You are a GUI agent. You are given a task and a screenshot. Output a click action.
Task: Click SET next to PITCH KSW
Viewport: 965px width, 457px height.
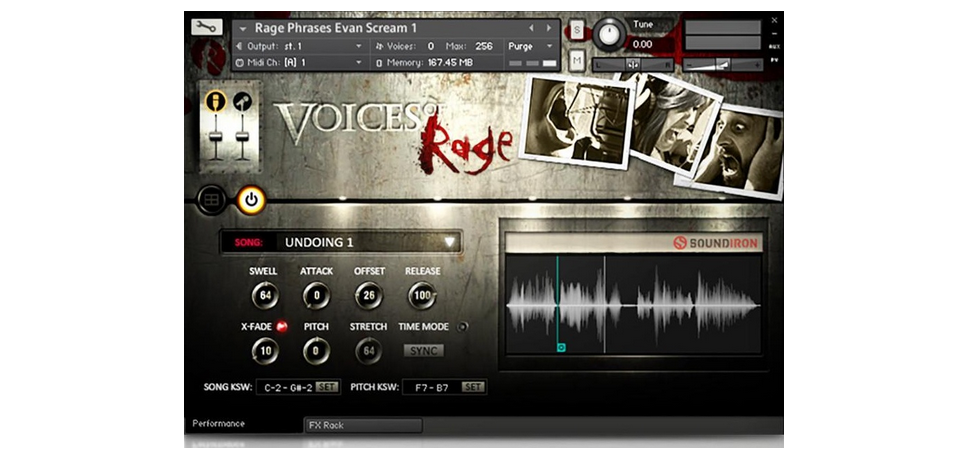pyautogui.click(x=473, y=387)
